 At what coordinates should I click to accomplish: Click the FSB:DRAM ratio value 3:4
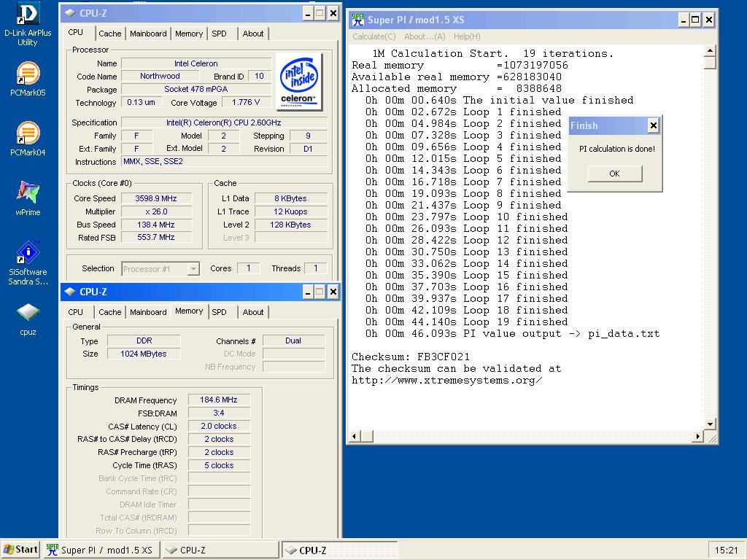click(219, 413)
